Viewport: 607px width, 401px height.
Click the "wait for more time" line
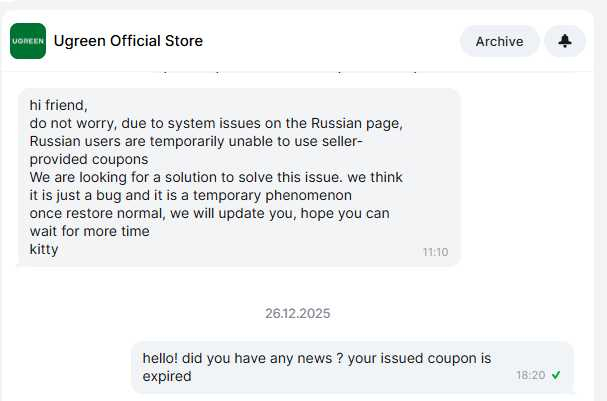tap(90, 231)
